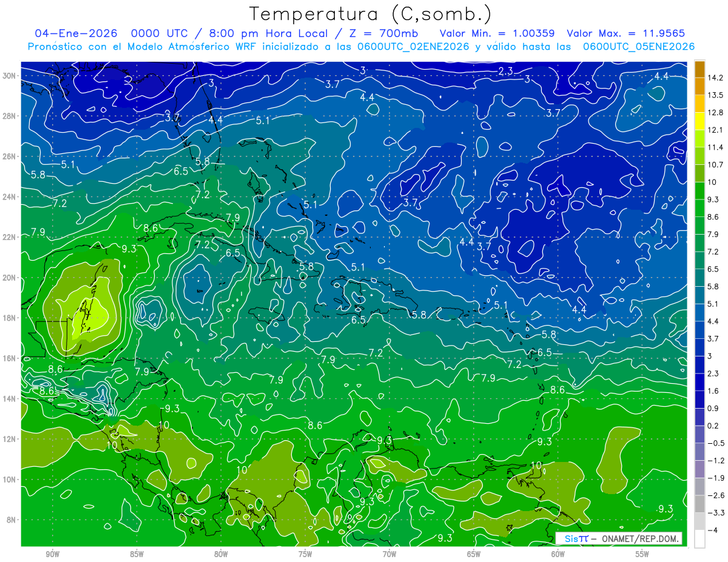Click the "12.1" color scale label

(x=716, y=130)
